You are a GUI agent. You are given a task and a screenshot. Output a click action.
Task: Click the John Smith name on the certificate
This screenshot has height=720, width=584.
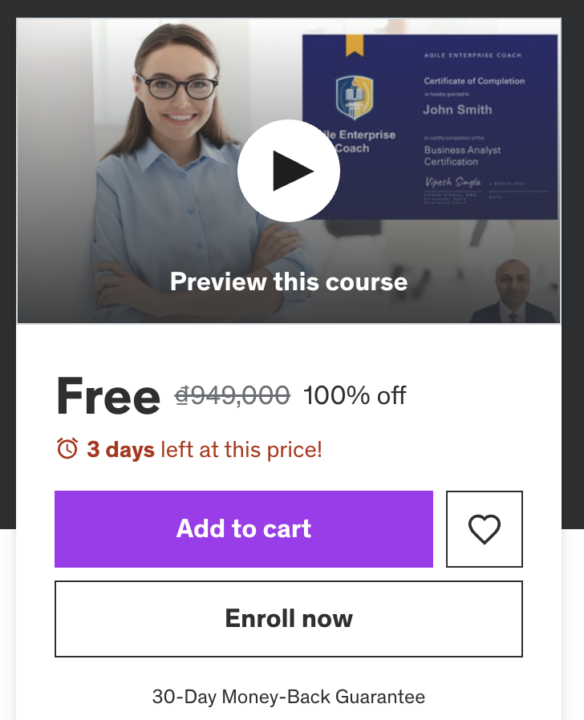tap(457, 110)
